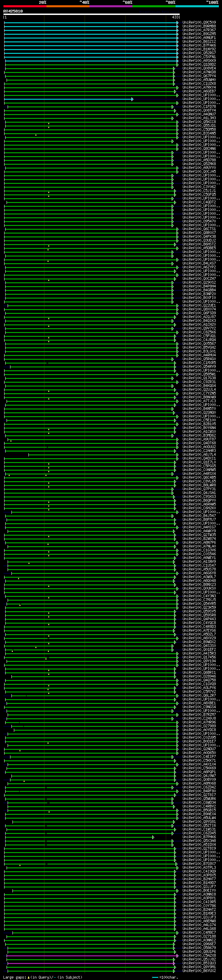Click the purple ~60% identity legend segment

(111, 6)
